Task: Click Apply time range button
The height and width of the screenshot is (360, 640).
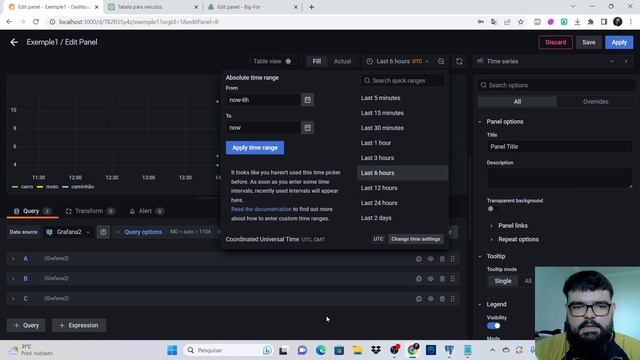Action: pyautogui.click(x=255, y=148)
